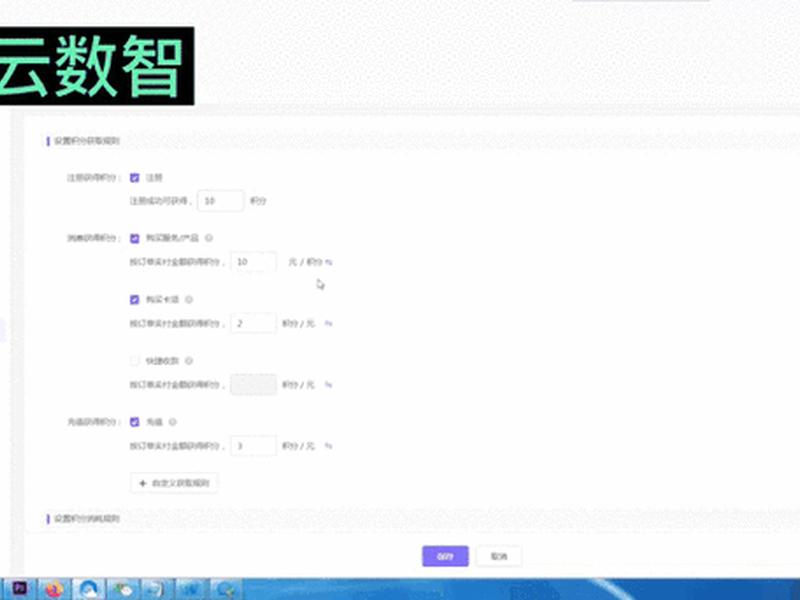Uncheck the 购买卡项 checkbox
Viewport: 800px width, 600px height.
coord(134,299)
